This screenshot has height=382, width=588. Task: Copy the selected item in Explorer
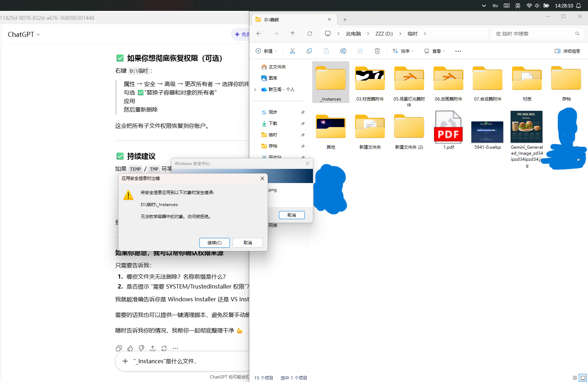click(309, 51)
